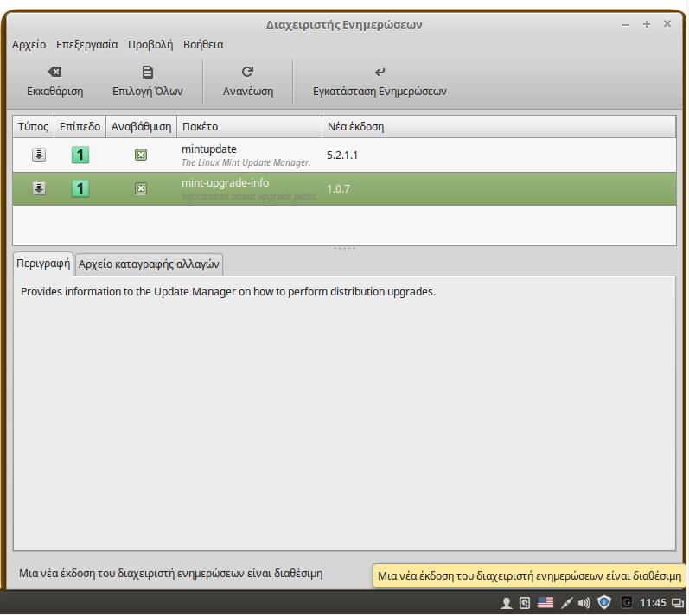Image resolution: width=689 pixels, height=616 pixels.
Task: Click the version value 1.0.7
Action: [338, 189]
